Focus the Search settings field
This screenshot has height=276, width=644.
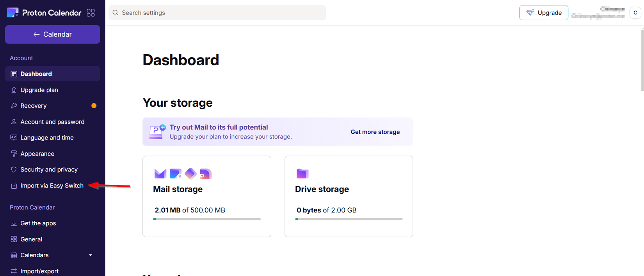tap(217, 12)
